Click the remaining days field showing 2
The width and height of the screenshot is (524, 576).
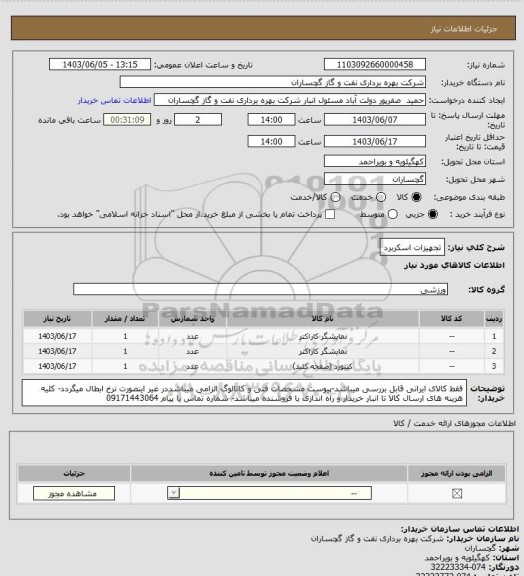pos(198,120)
